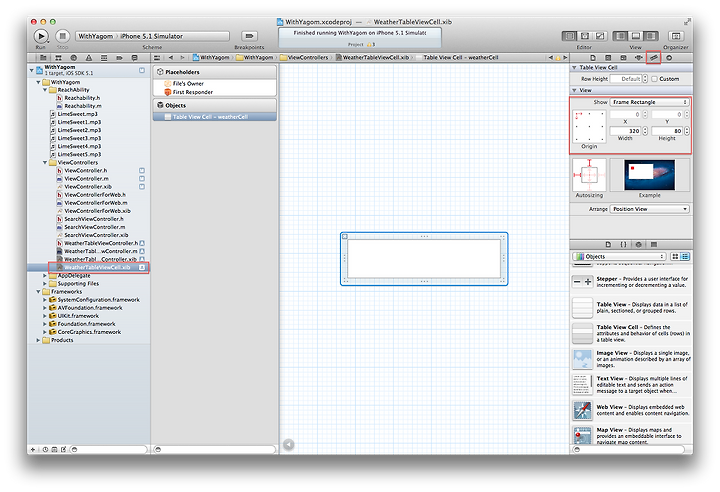Open the Size inspector
The width and height of the screenshot is (720, 492).
click(653, 58)
